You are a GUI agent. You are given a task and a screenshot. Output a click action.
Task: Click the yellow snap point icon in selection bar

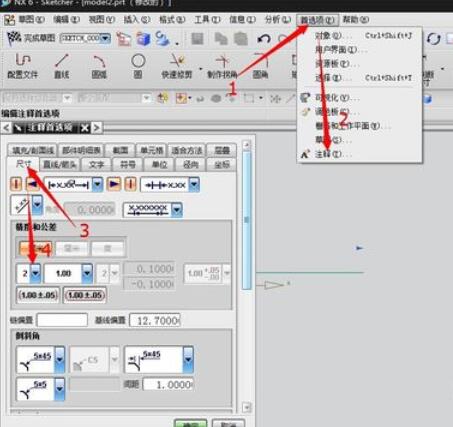click(x=163, y=98)
